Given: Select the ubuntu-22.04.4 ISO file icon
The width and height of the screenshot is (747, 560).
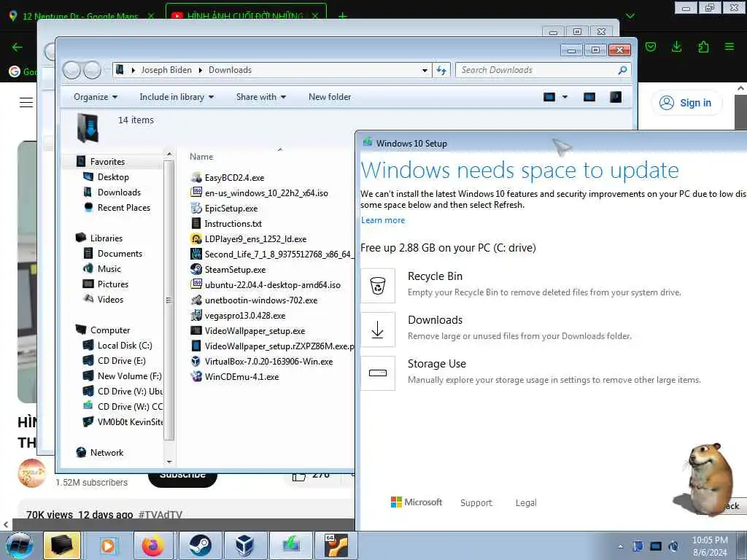Looking at the screenshot, I should pyautogui.click(x=196, y=284).
